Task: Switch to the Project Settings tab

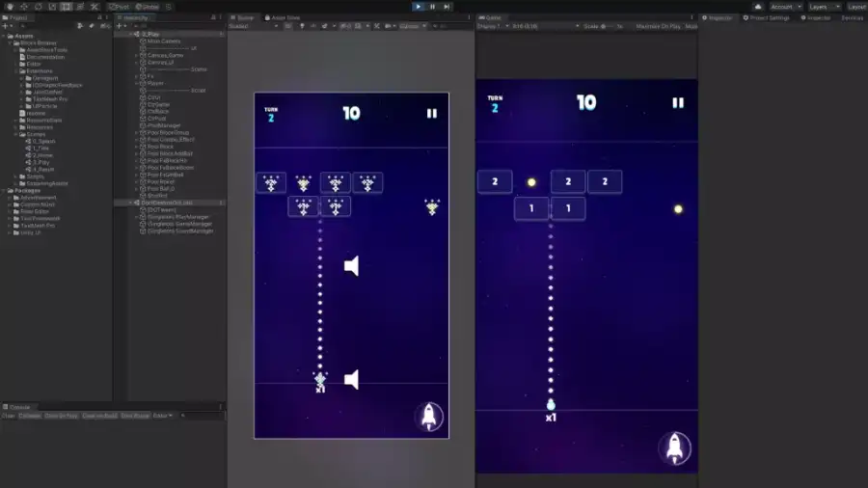Action: pos(769,17)
